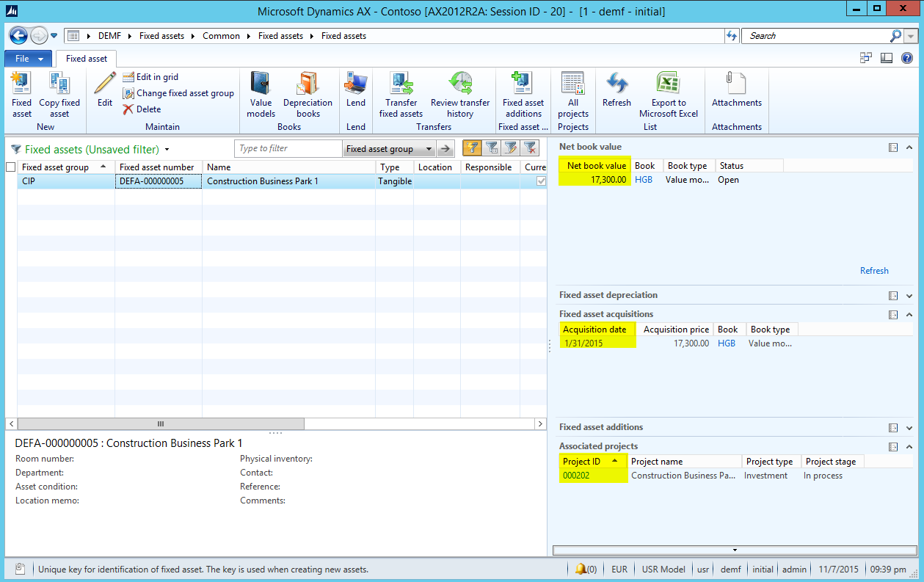Open the File menu
This screenshot has width=924, height=582.
point(28,59)
